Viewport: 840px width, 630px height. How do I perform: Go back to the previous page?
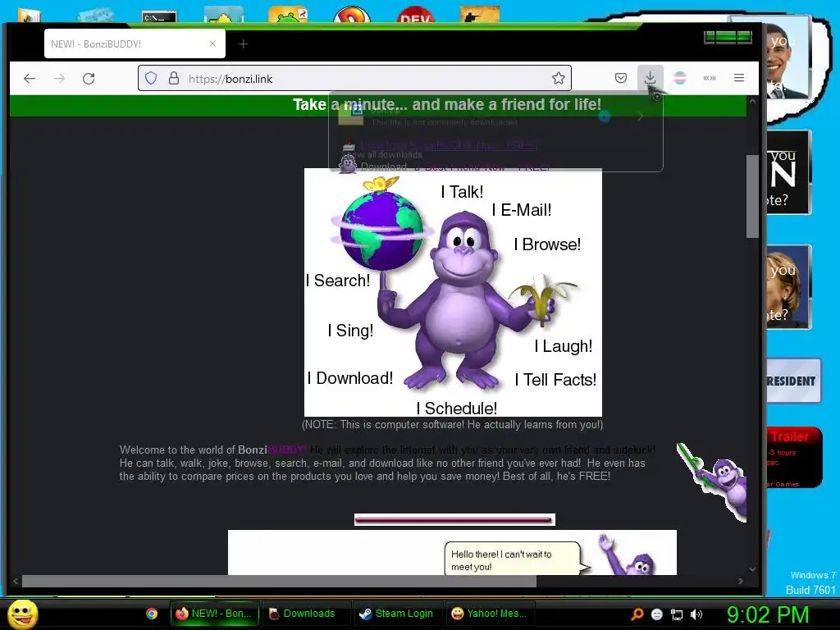tap(30, 79)
